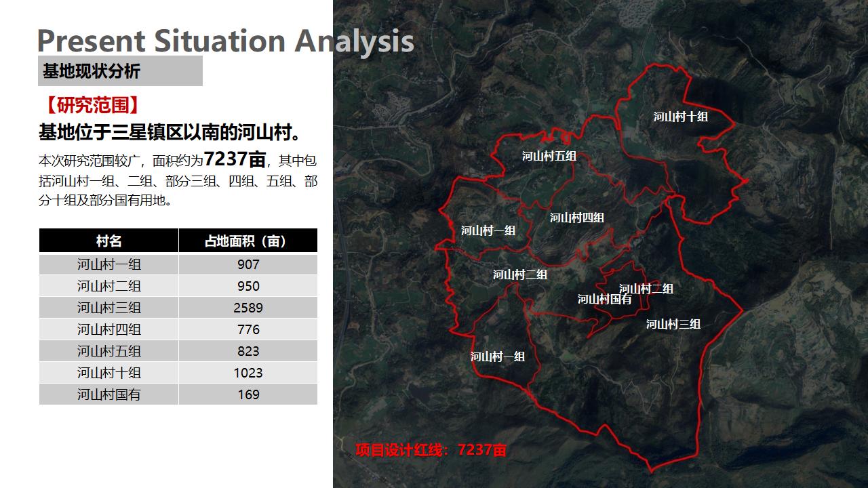Screen dimensions: 868x488
Task: Select the table cell with value 907
Action: point(248,264)
